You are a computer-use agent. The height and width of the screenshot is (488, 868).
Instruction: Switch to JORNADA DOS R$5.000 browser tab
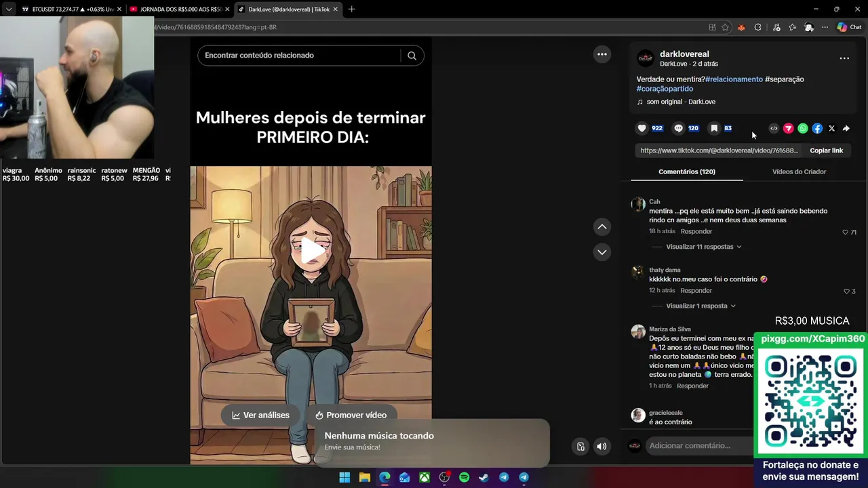pyautogui.click(x=178, y=9)
